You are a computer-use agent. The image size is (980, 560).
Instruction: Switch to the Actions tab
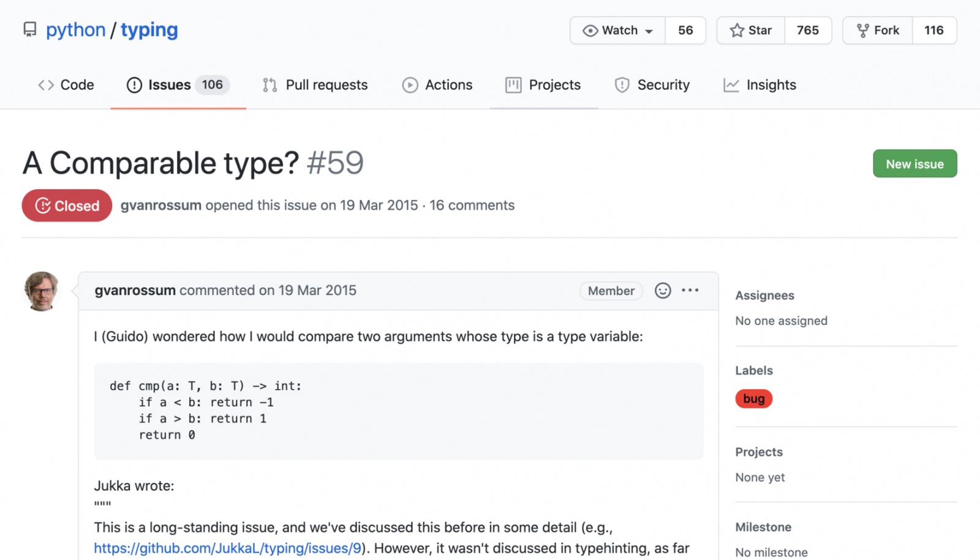(x=437, y=85)
